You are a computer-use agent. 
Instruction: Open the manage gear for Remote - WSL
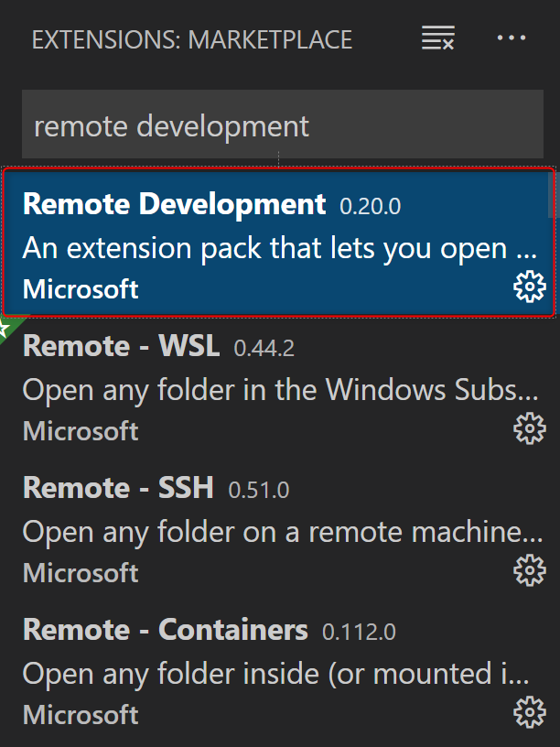pyautogui.click(x=529, y=429)
